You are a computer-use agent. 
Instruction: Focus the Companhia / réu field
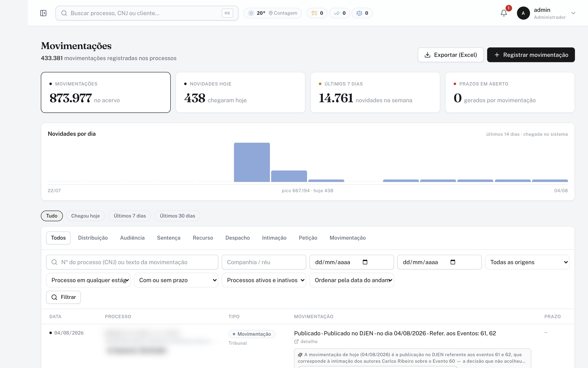[264, 262]
